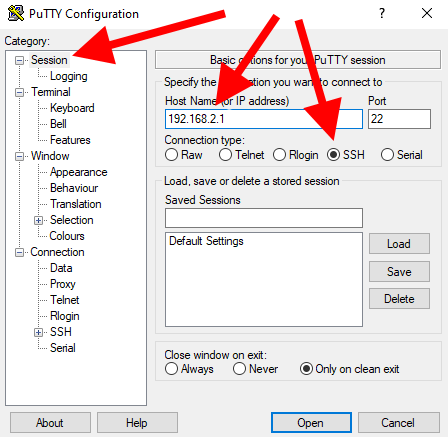Open the Keyboard settings category
The height and width of the screenshot is (437, 448).
tap(72, 108)
